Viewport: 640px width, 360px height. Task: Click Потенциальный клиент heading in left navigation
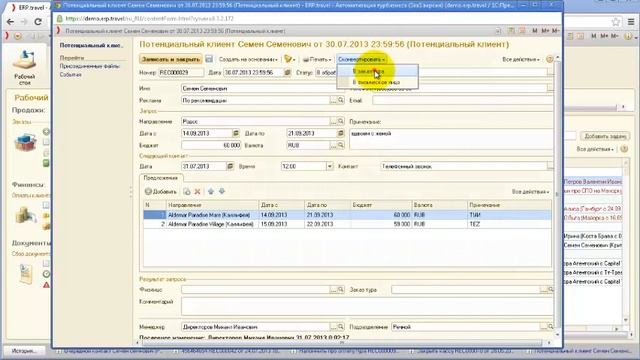click(91, 45)
